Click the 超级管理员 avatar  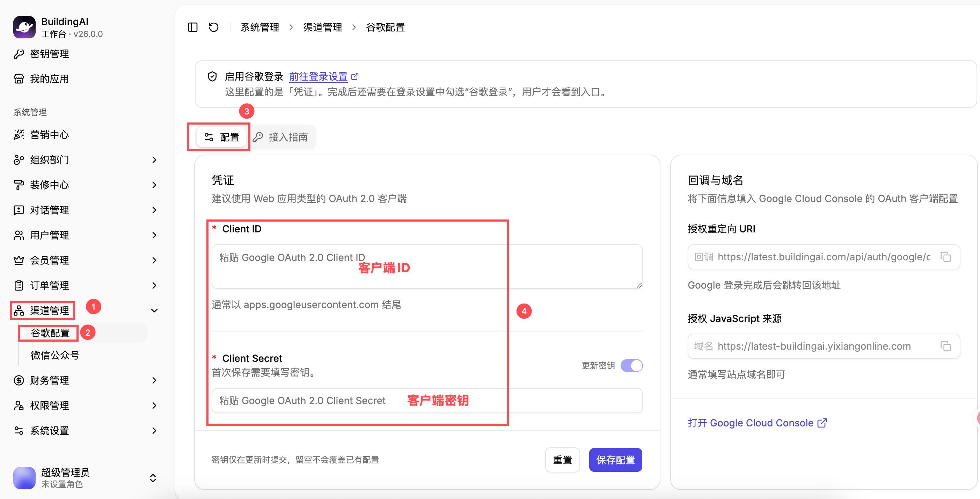(24, 478)
